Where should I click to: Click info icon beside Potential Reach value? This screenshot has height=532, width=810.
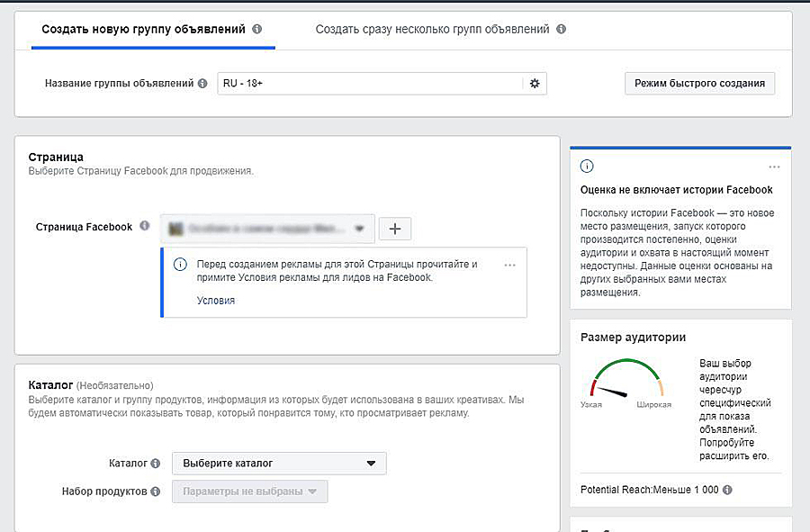[727, 490]
